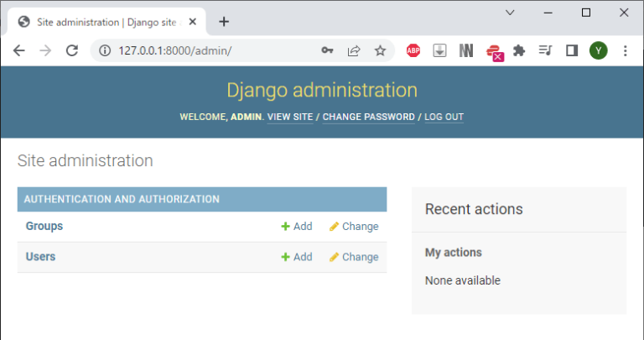This screenshot has width=644, height=340.
Task: Click the Log Out link
Action: point(444,117)
